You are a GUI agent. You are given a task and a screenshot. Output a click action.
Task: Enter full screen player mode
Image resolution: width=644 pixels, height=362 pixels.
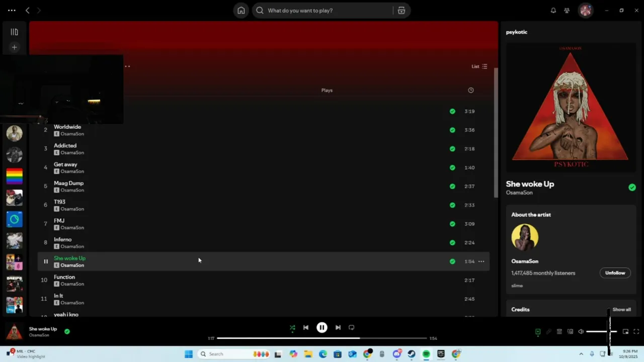[x=636, y=332]
